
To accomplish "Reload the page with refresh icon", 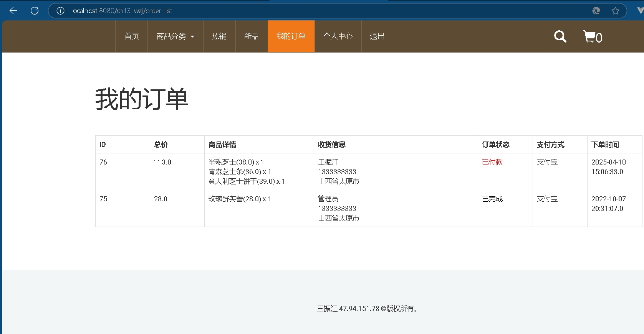I will click(35, 11).
